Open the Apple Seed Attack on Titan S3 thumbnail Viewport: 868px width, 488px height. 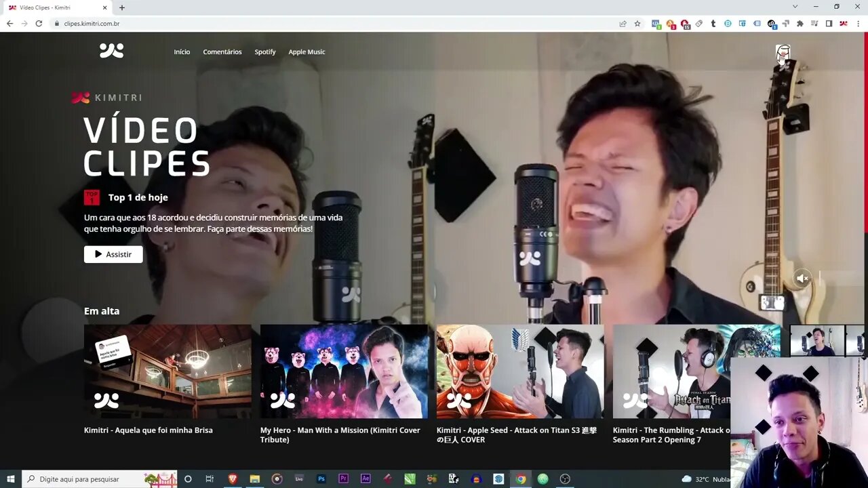520,371
